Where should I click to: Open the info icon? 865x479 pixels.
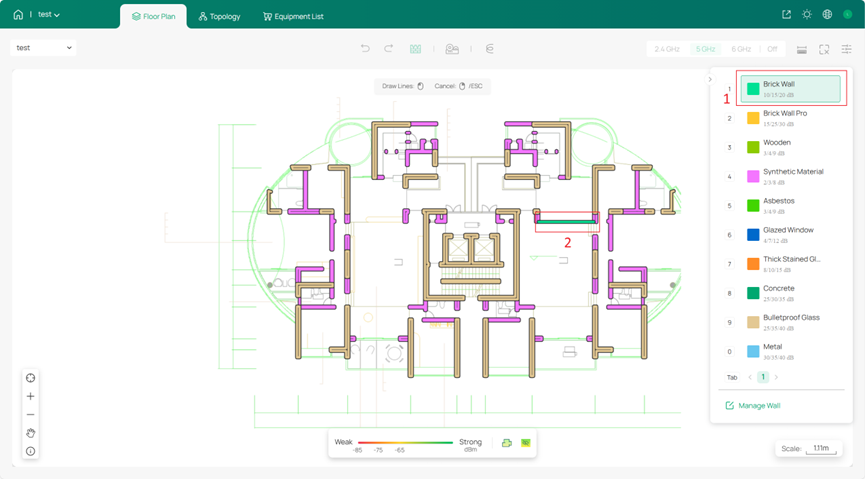[30, 451]
